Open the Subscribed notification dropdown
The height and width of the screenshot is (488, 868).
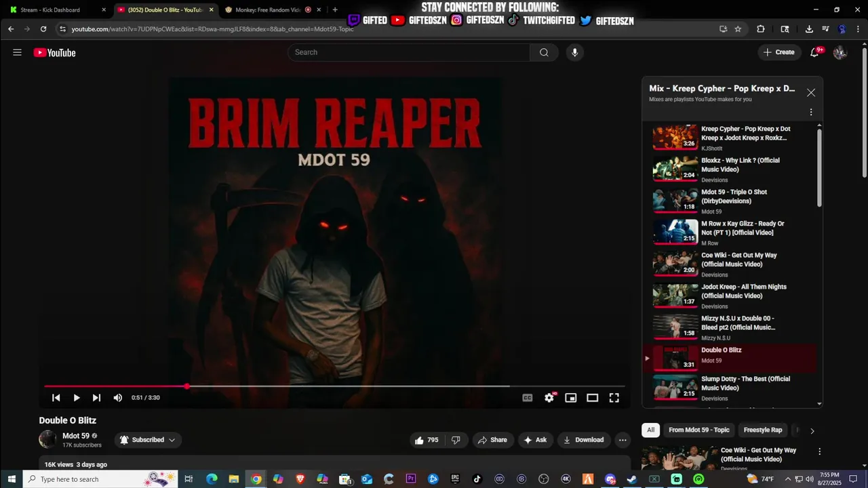(x=148, y=440)
